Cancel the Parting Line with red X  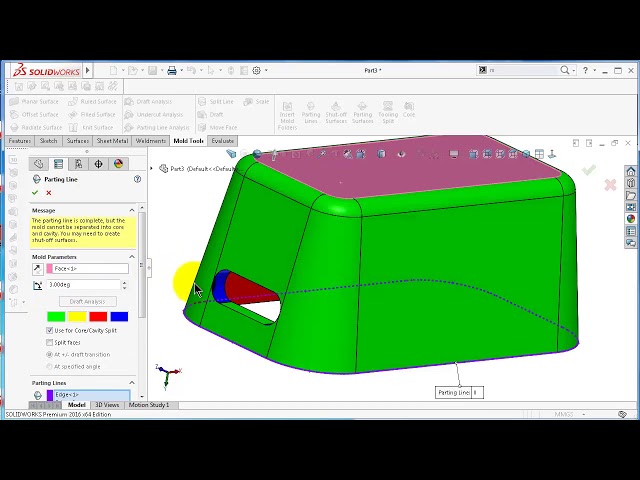click(x=49, y=193)
